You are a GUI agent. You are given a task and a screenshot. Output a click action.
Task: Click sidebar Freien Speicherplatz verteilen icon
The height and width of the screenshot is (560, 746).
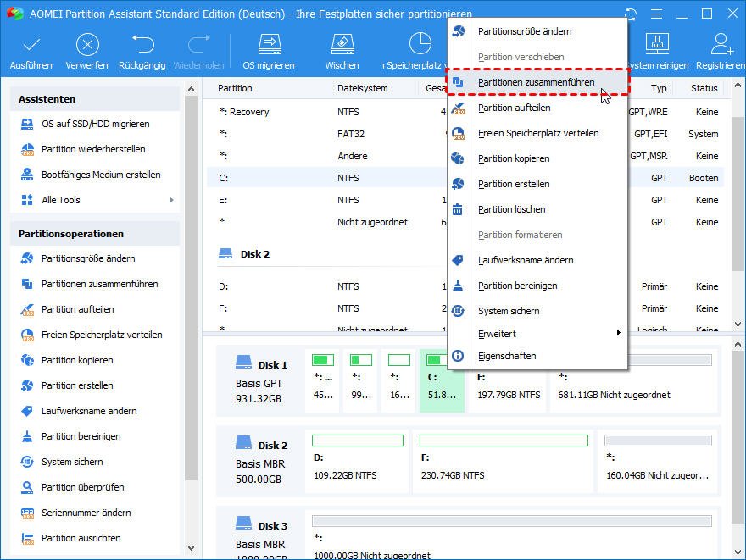[27, 335]
